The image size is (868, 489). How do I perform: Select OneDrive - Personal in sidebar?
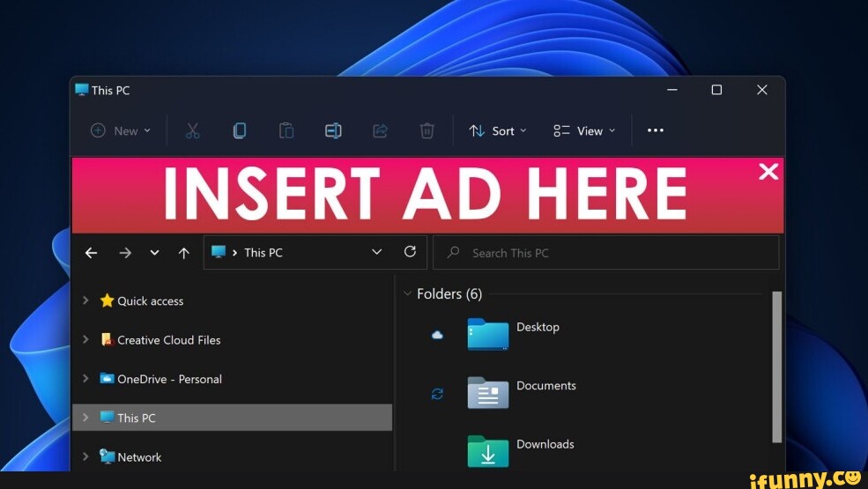168,379
